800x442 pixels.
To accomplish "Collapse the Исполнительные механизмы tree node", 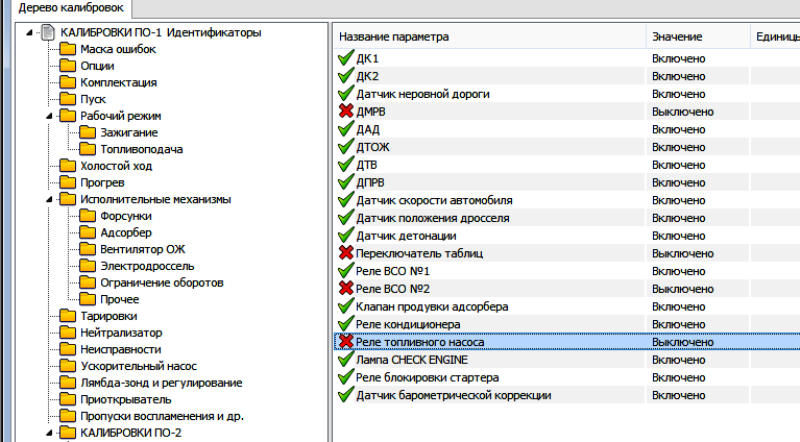I will click(x=47, y=199).
